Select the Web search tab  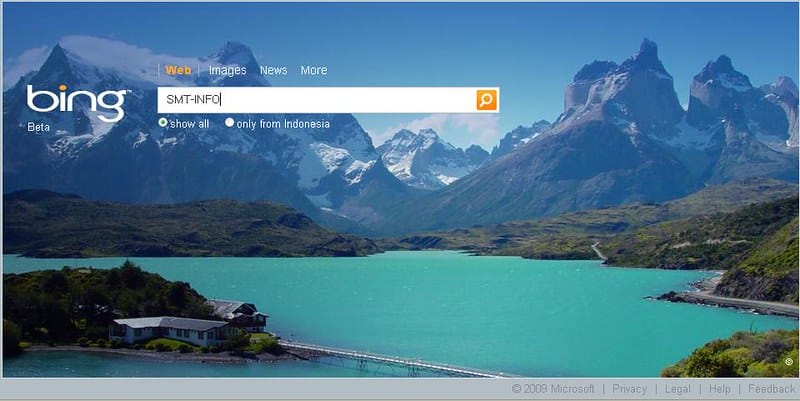coord(178,70)
